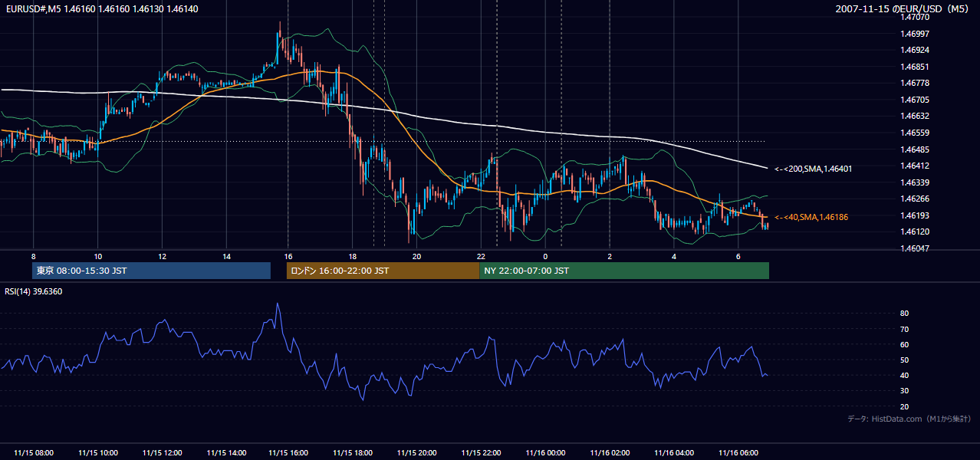Click RSI scale level 20
The width and height of the screenshot is (980, 460).
click(x=905, y=406)
